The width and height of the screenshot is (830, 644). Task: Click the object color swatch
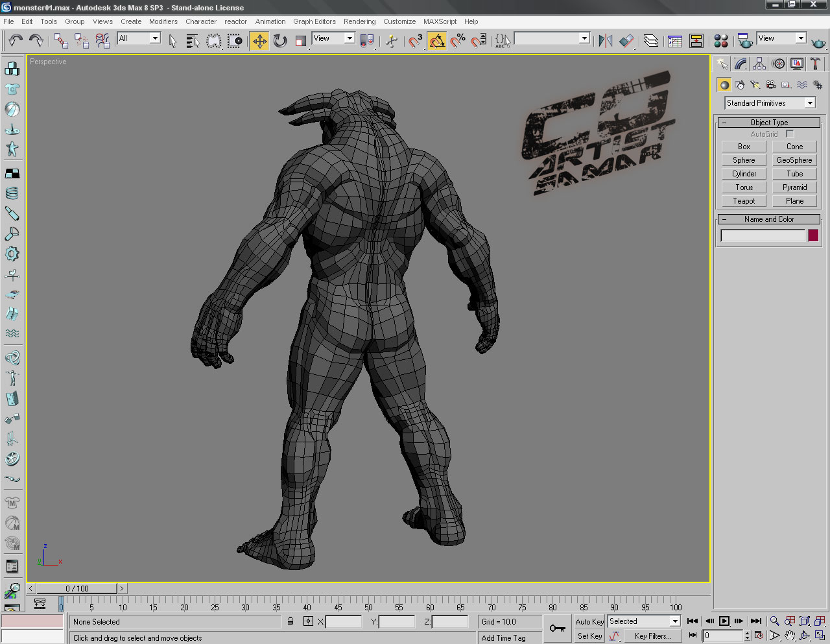tap(813, 235)
